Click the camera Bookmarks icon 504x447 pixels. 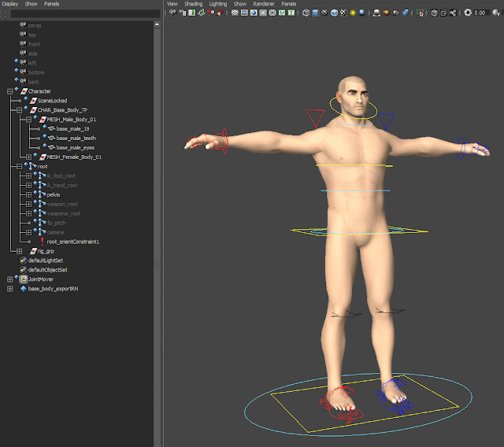192,13
